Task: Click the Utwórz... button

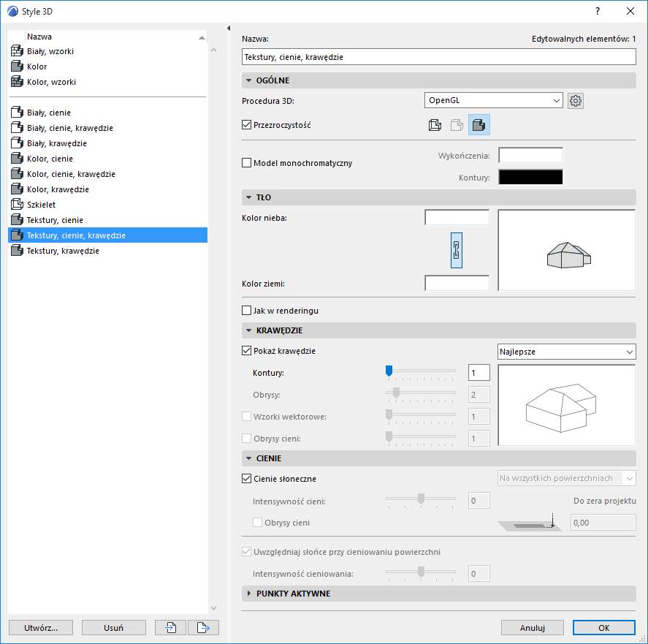Action: pos(41,627)
